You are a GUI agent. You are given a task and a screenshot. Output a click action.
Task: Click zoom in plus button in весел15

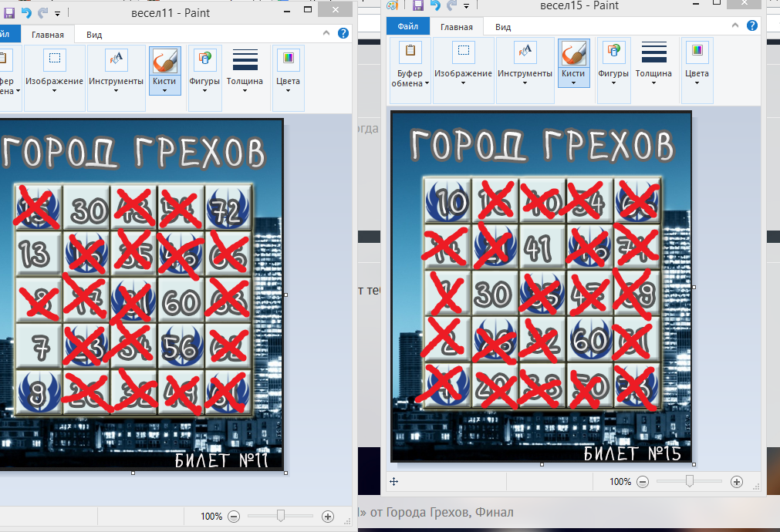click(x=736, y=481)
